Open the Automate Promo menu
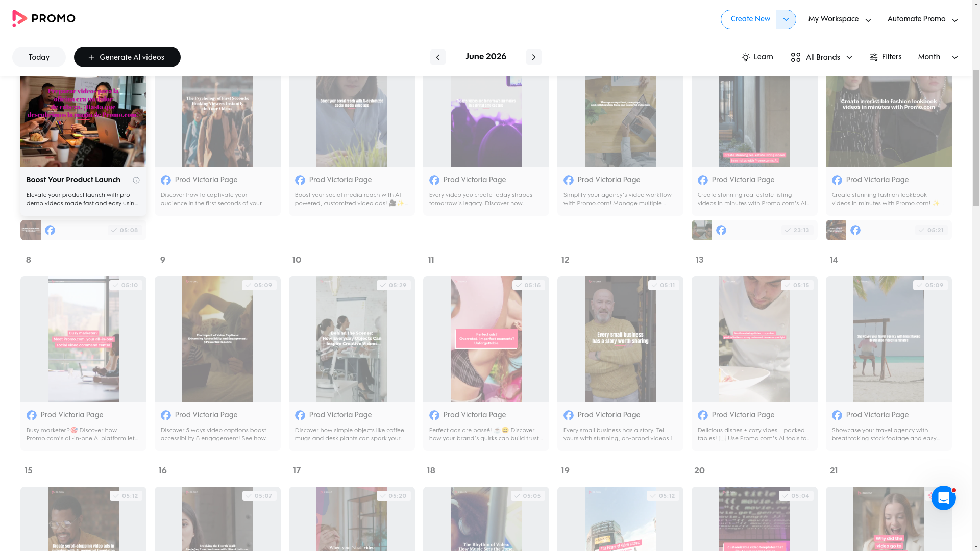This screenshot has width=980, height=551. click(x=922, y=19)
